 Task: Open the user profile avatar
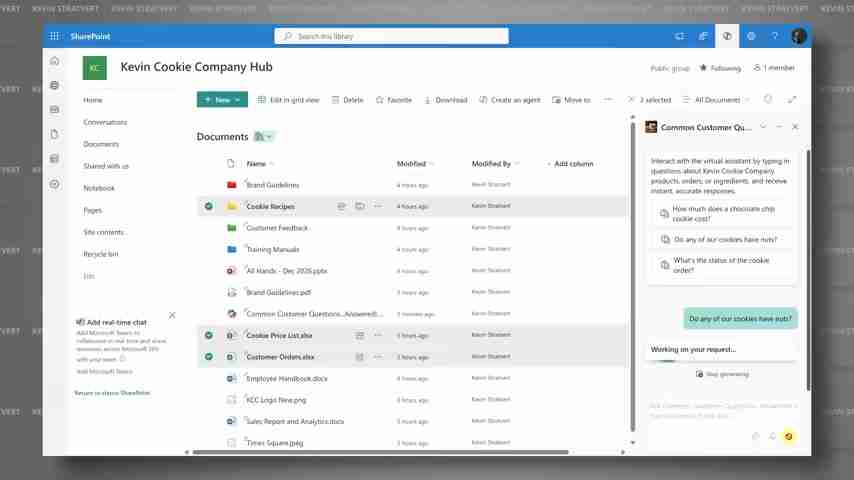point(798,36)
